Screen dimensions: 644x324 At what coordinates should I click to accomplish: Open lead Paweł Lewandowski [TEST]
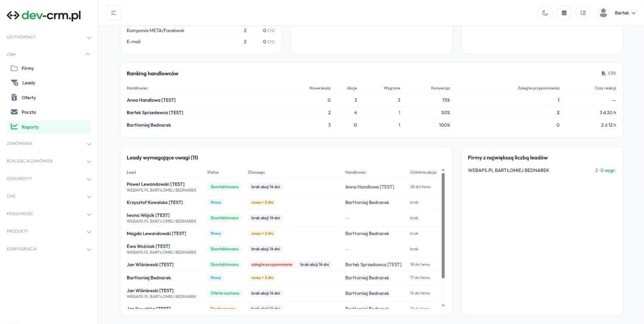[x=155, y=184]
